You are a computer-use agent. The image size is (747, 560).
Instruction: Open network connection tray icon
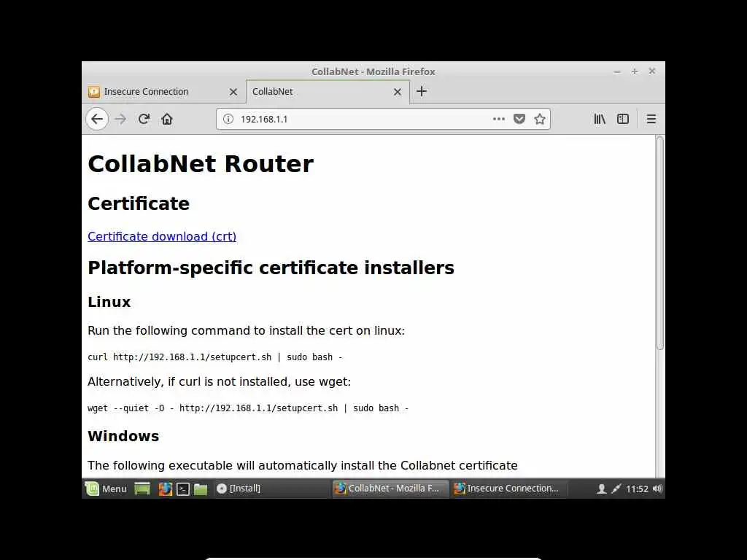coord(616,489)
